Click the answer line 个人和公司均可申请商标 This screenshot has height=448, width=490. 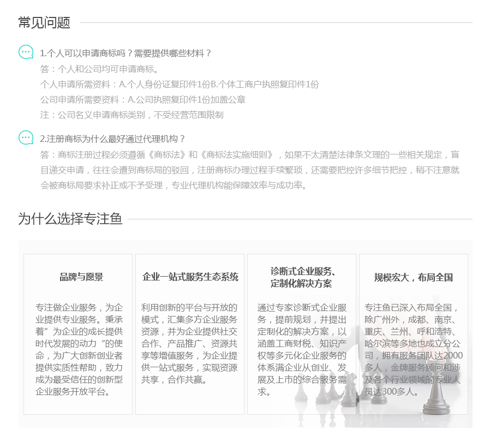coord(99,69)
